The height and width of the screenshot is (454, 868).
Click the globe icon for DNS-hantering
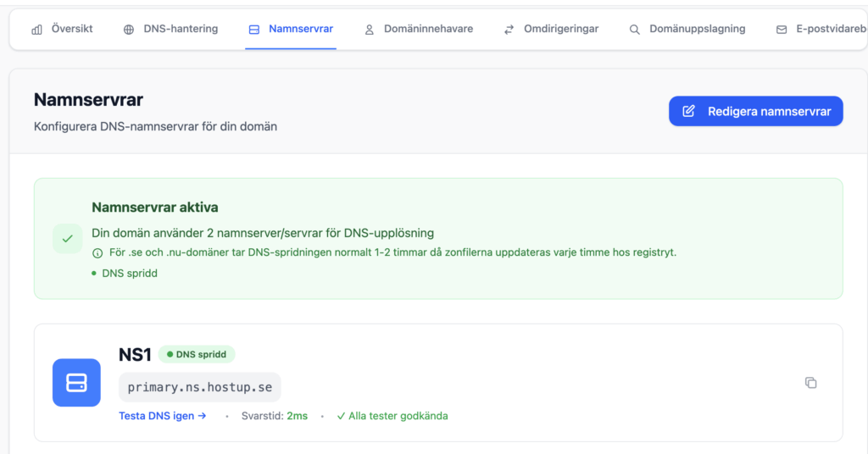(129, 30)
